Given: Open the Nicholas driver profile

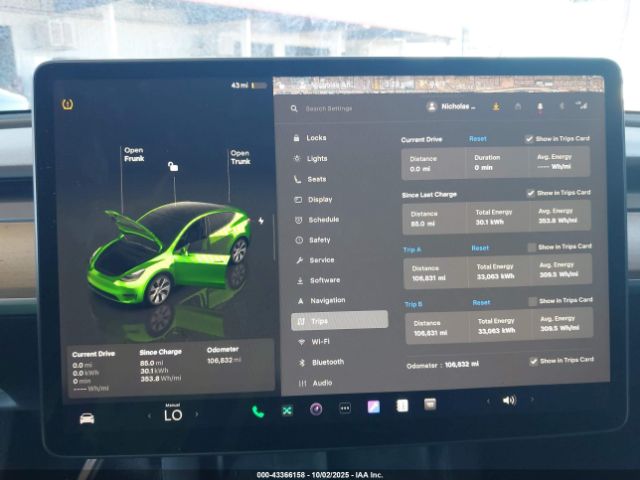Looking at the screenshot, I should pyautogui.click(x=451, y=107).
